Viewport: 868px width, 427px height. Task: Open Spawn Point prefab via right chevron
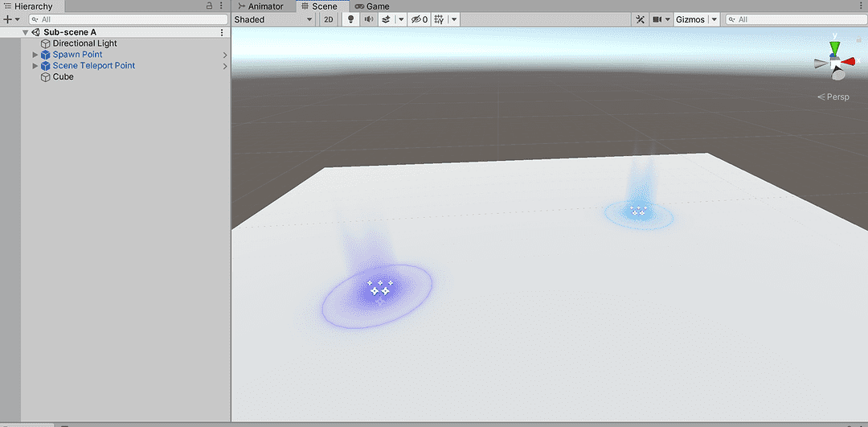pyautogui.click(x=225, y=55)
